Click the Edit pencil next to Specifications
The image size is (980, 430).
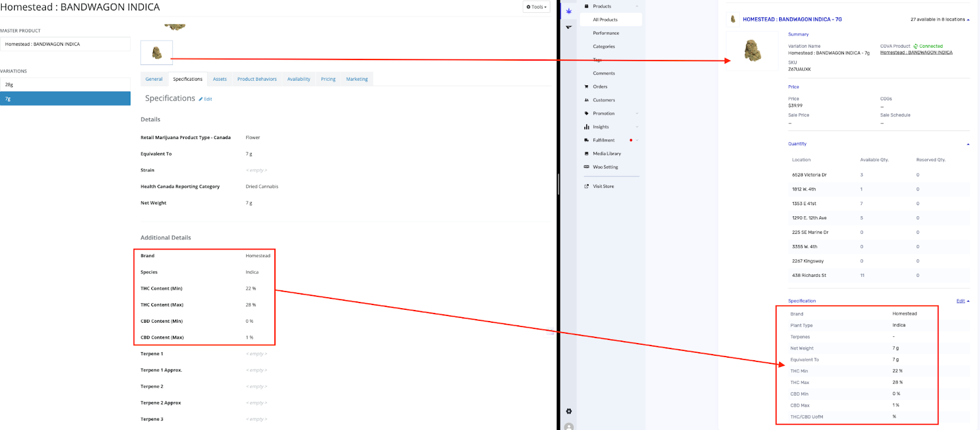205,99
